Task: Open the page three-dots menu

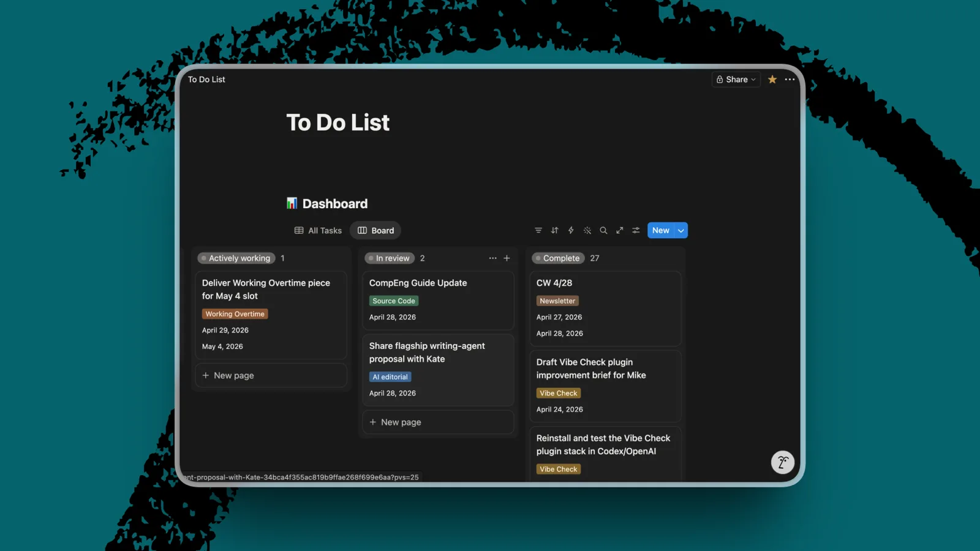Action: pyautogui.click(x=790, y=80)
